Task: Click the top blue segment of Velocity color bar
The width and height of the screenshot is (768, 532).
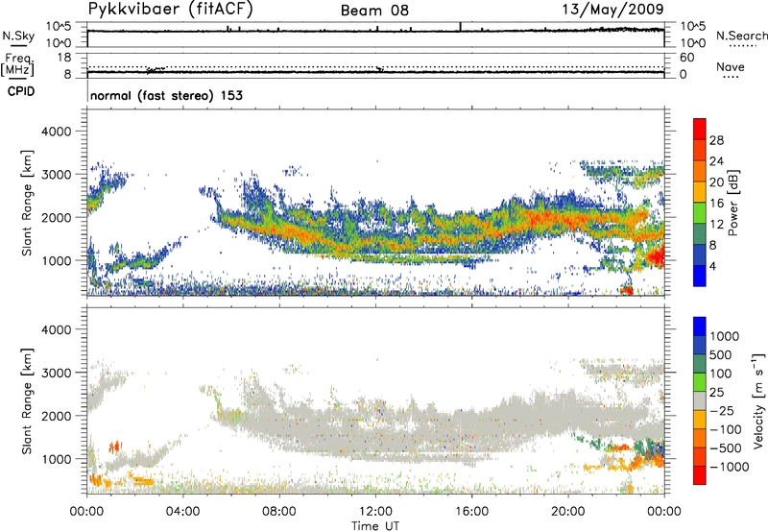Action: [x=700, y=326]
